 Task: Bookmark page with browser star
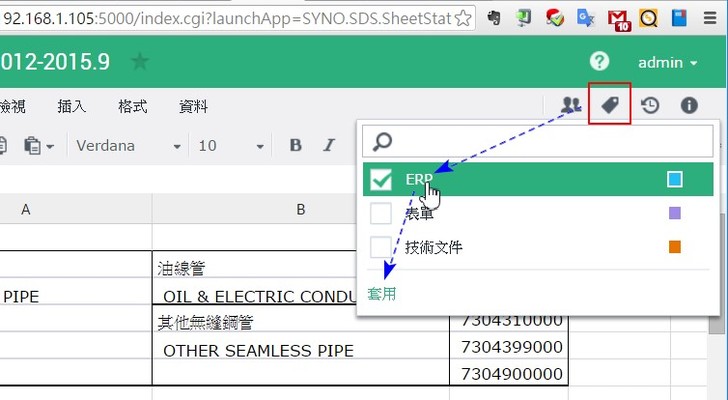[463, 19]
